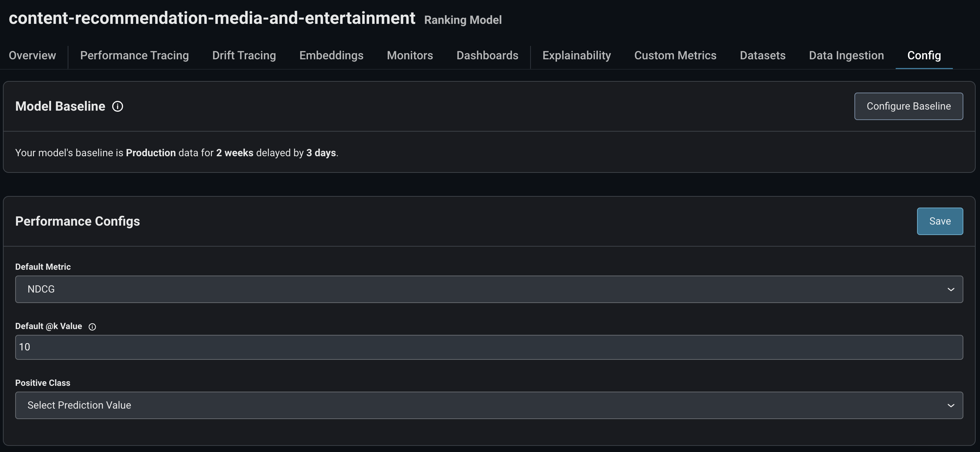Go to the Drift Tracing tab
Screen dimensions: 980x452
click(x=244, y=55)
